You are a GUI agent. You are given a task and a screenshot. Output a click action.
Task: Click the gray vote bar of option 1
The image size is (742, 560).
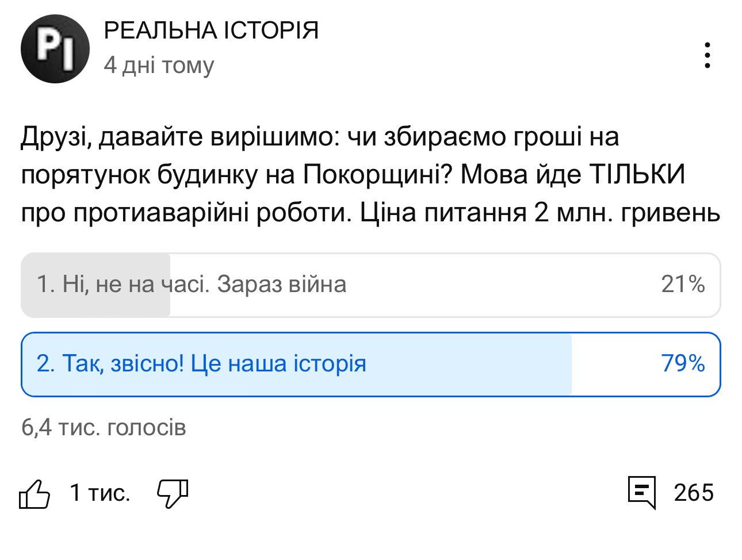click(x=95, y=285)
